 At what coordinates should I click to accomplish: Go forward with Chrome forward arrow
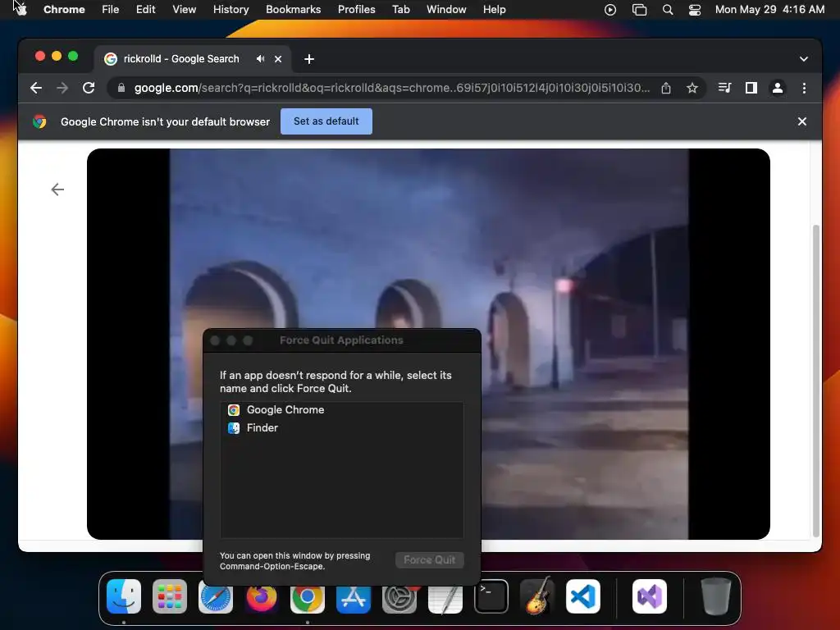[62, 88]
